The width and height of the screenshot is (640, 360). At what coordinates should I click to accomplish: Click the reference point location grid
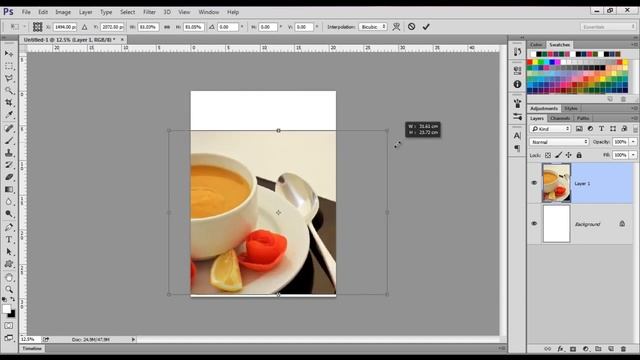38,27
